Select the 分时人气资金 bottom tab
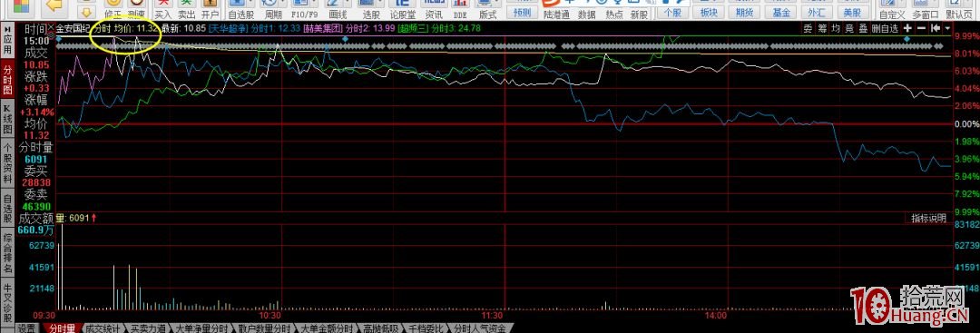 click(x=480, y=328)
